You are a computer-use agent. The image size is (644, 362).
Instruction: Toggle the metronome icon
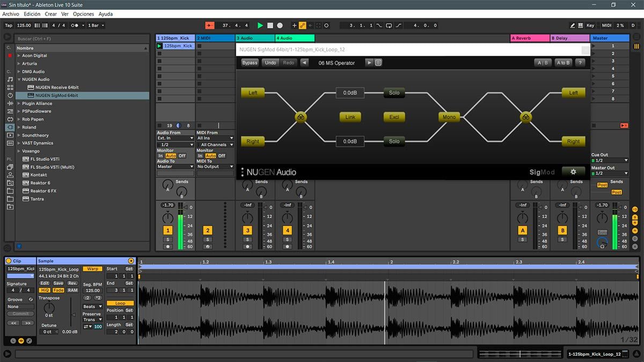(x=75, y=25)
